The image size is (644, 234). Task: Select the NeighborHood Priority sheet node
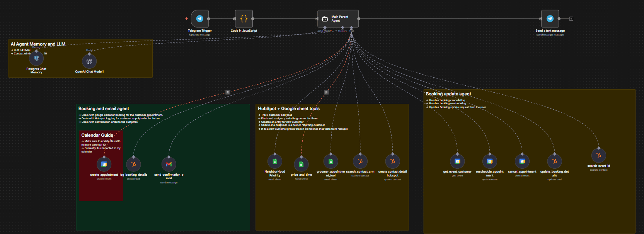(275, 161)
